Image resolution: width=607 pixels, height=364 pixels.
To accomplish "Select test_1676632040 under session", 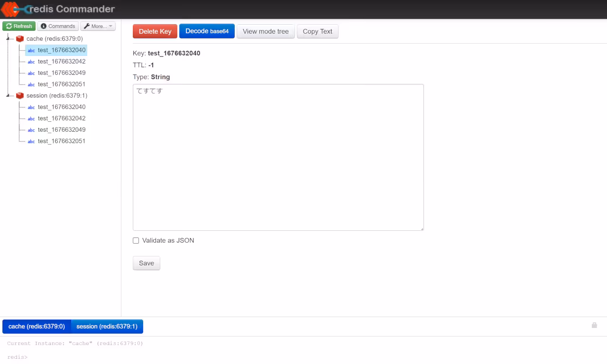I will (62, 107).
